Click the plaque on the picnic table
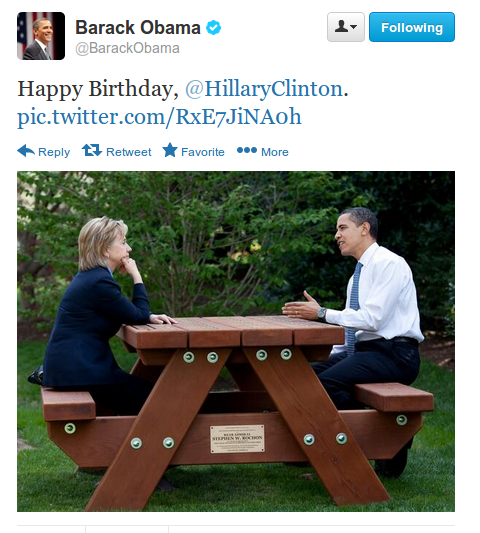Viewport: 480px width, 533px height. tap(237, 439)
